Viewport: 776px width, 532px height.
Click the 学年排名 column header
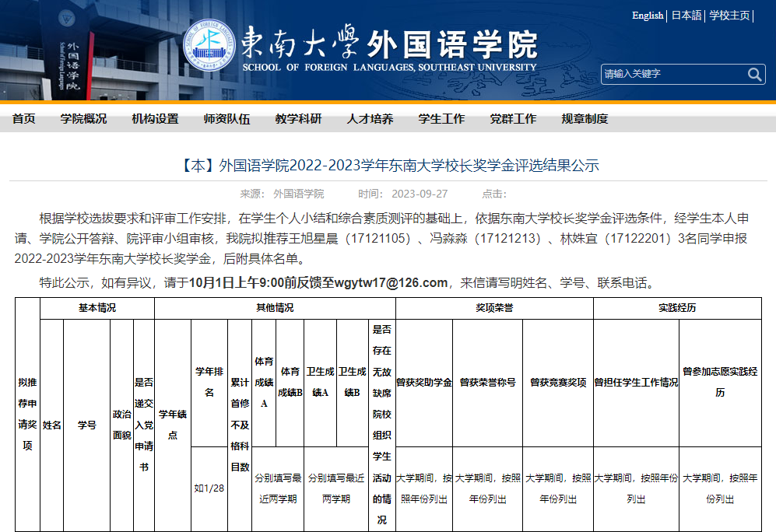209,382
